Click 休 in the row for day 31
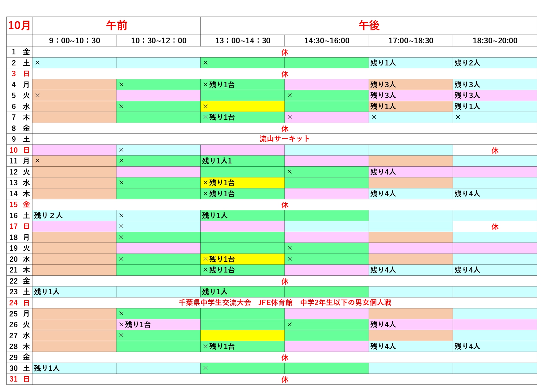The width and height of the screenshot is (555, 392). pyautogui.click(x=285, y=380)
